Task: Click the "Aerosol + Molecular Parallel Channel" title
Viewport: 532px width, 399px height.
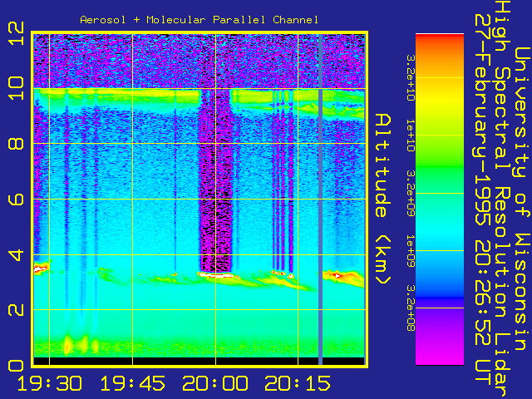Action: click(199, 20)
